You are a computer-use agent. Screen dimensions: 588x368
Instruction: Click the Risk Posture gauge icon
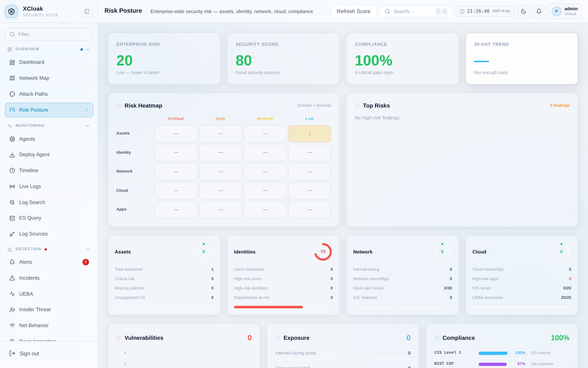click(x=12, y=110)
